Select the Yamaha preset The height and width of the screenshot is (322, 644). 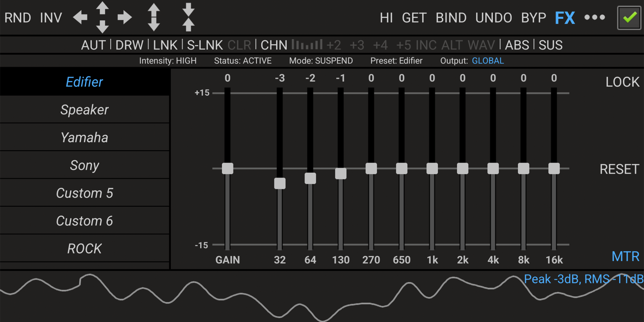[x=84, y=137]
